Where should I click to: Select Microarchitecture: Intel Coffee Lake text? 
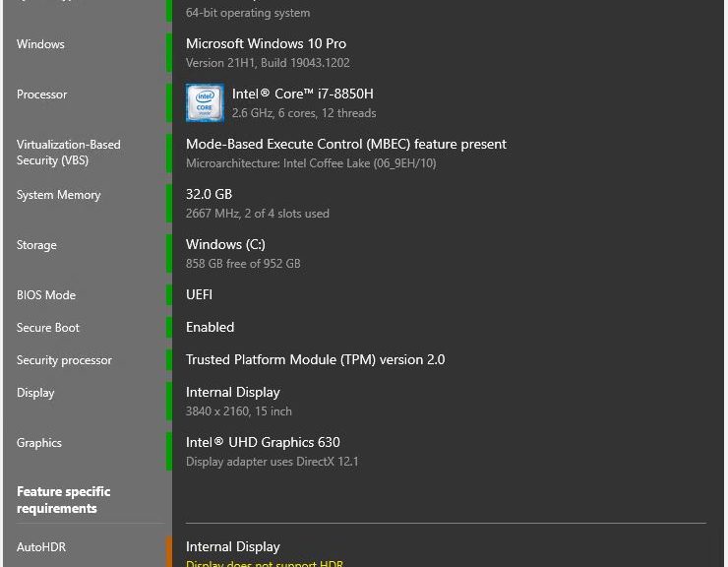click(311, 163)
